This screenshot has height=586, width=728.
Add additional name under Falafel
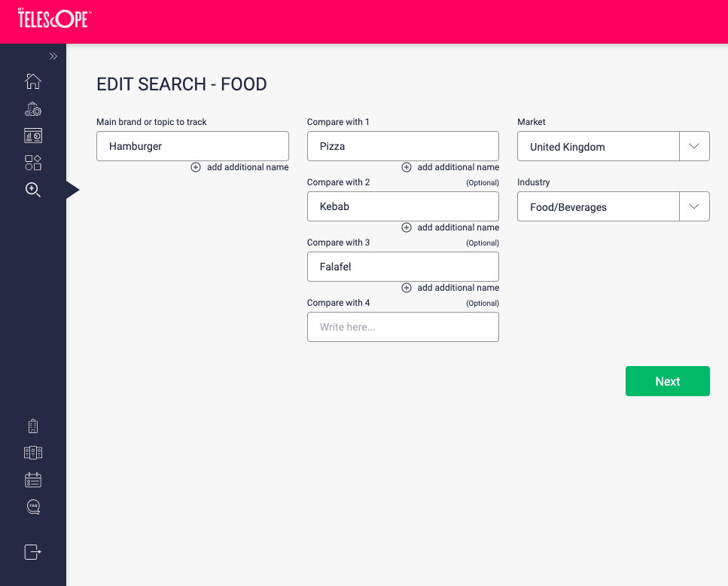(450, 288)
